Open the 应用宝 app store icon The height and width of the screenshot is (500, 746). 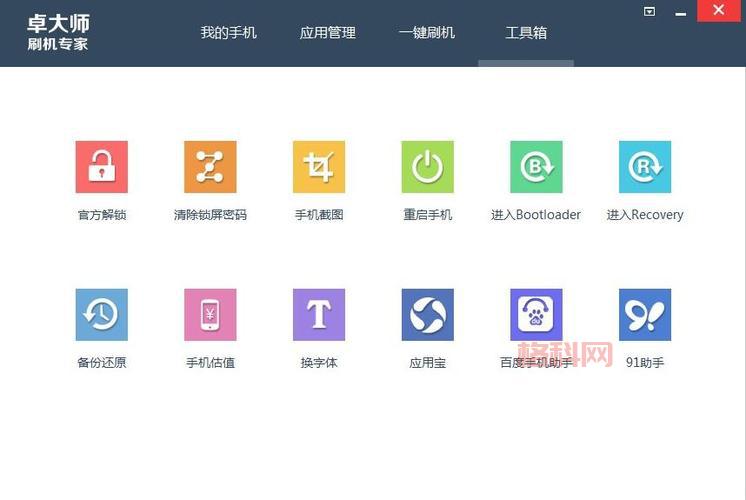(x=427, y=314)
